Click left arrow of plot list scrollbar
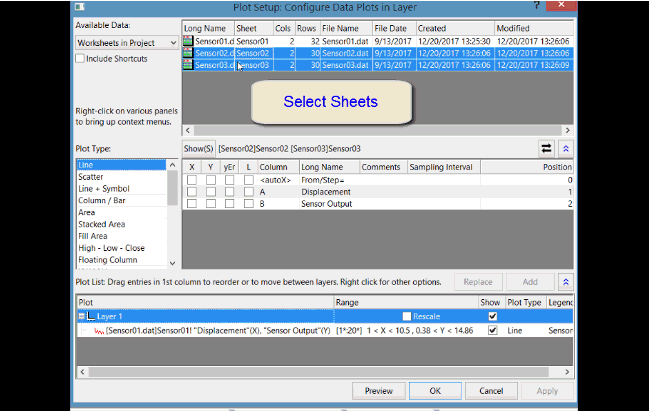Viewport: 652px width, 418px height. tap(82, 372)
